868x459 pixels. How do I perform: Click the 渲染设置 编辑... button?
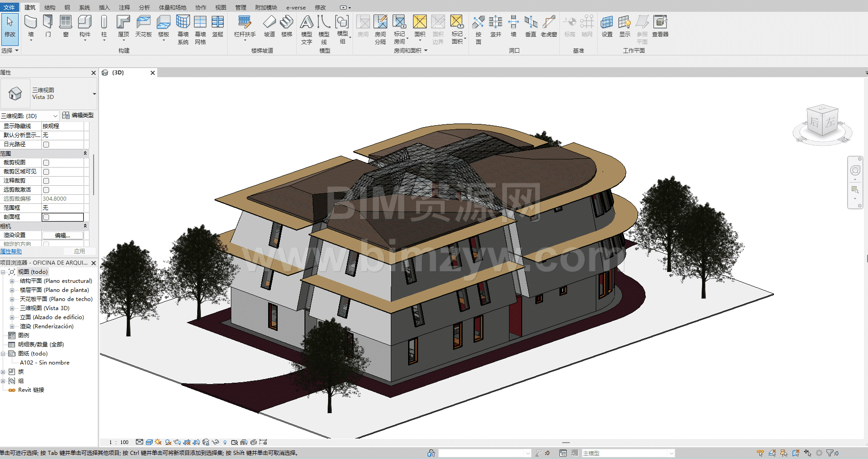pos(63,235)
